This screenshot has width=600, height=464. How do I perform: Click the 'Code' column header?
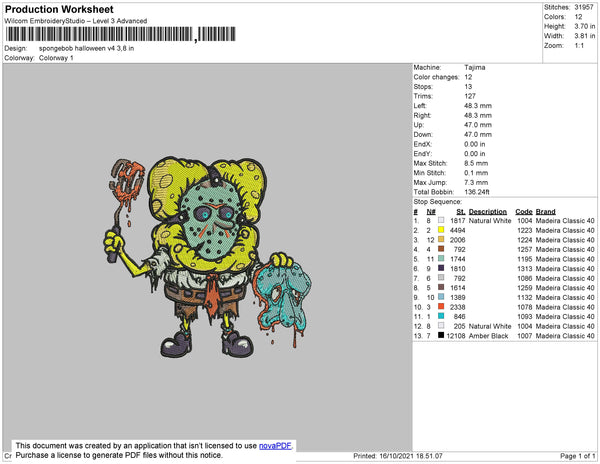tap(524, 212)
